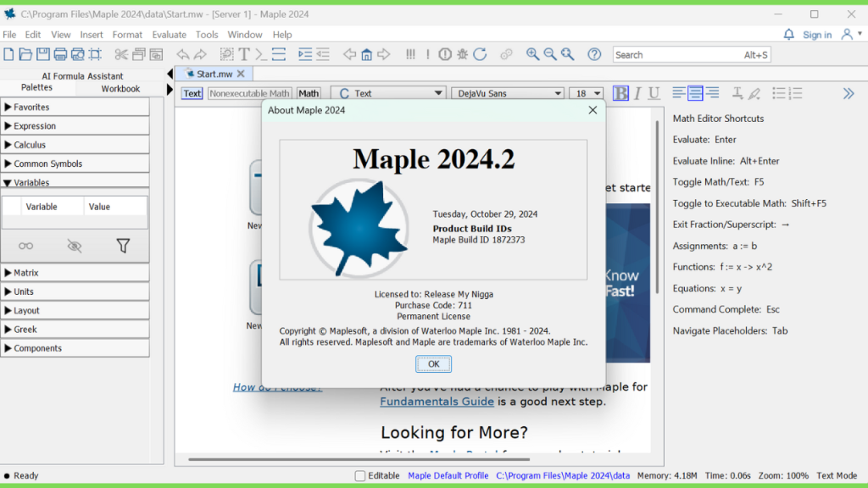This screenshot has width=868, height=488.
Task: Click the Sign in link
Action: click(x=817, y=35)
